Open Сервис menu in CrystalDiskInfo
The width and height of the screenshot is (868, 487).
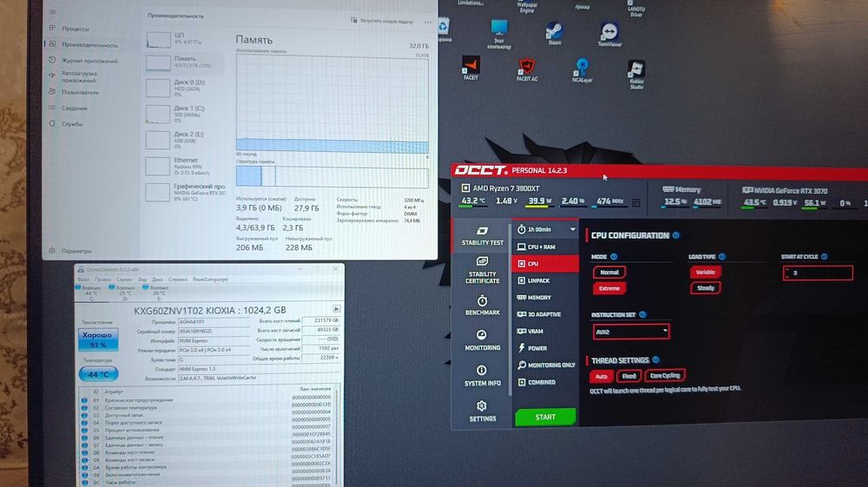124,280
